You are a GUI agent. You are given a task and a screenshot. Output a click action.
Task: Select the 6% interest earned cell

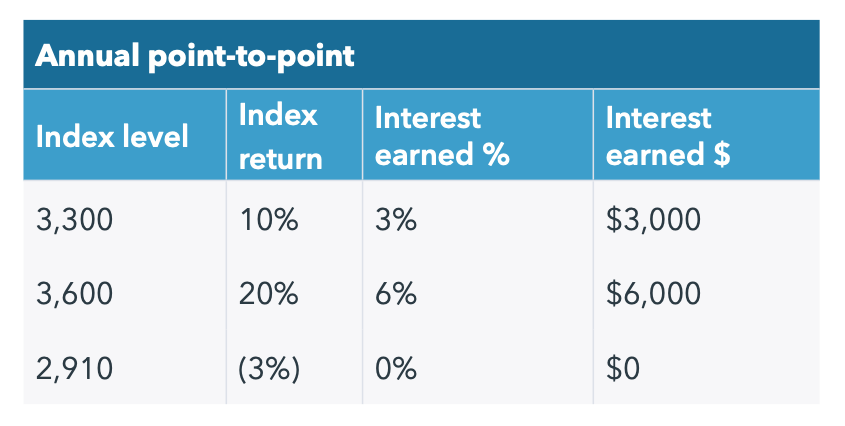tap(396, 294)
